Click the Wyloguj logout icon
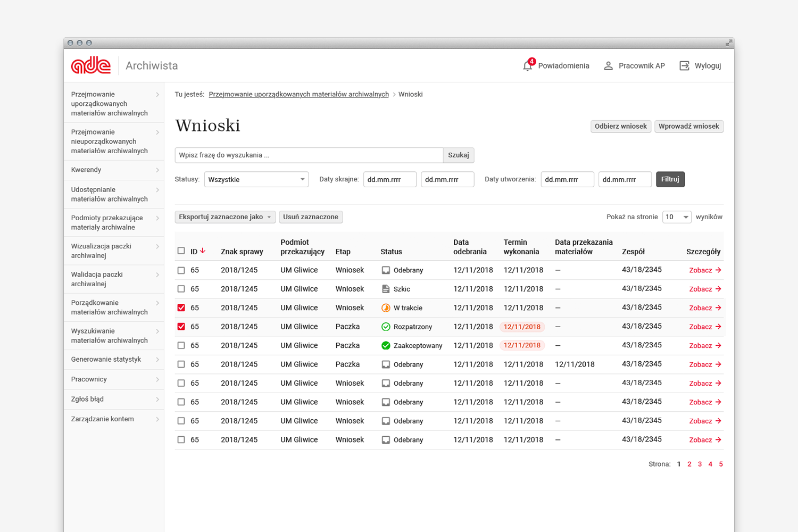 point(685,66)
